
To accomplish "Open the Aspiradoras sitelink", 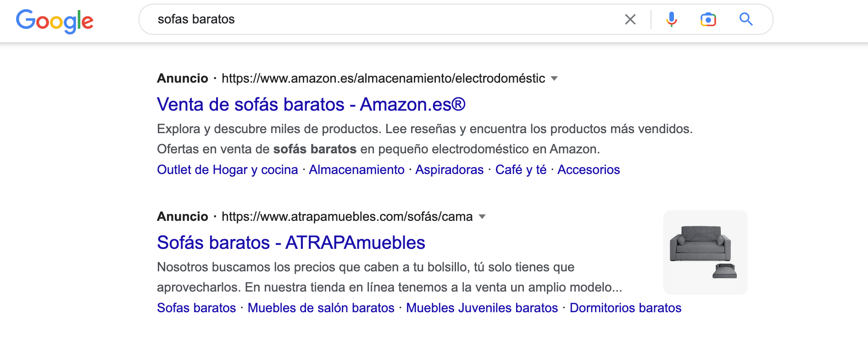I will coord(449,170).
